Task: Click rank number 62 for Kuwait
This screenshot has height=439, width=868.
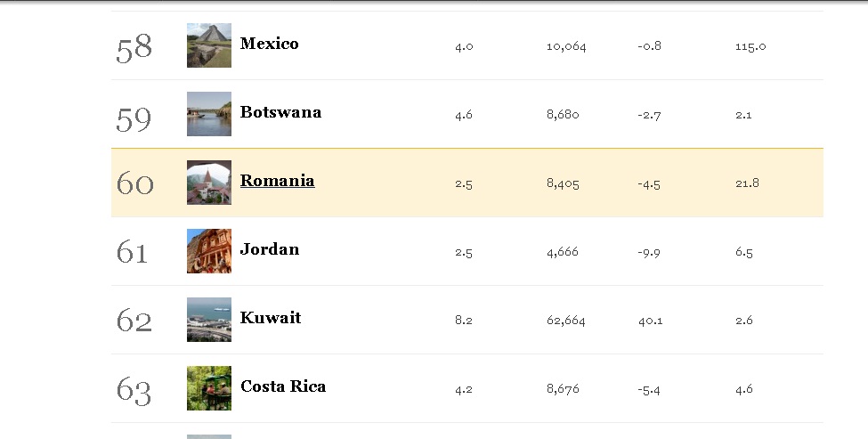Action: coord(134,321)
